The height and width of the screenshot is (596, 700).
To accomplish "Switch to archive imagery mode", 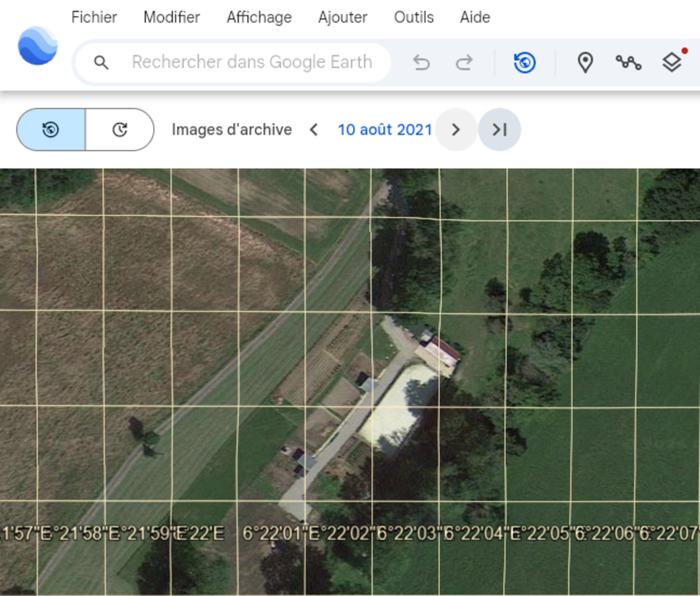I will 51,130.
